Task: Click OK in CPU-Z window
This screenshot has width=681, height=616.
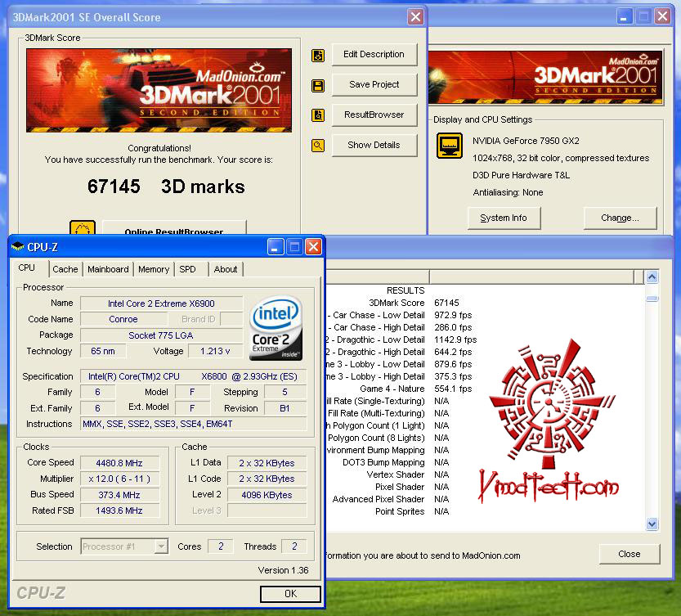Action: pos(290,594)
